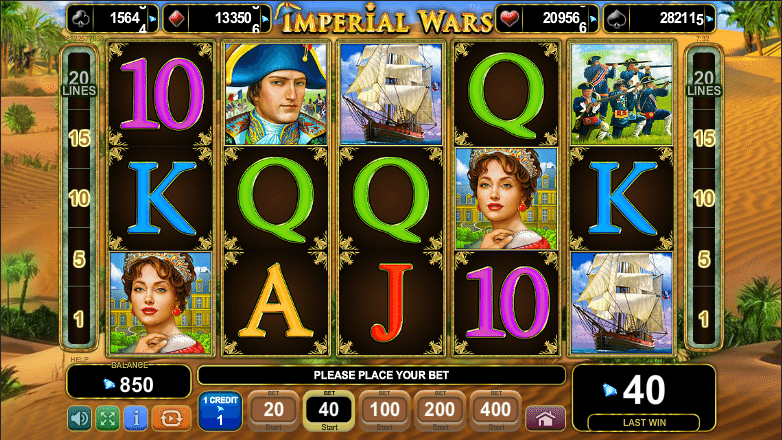Open the diamonds jackpot counter
Viewport: 782px width, 440px height.
point(217,19)
